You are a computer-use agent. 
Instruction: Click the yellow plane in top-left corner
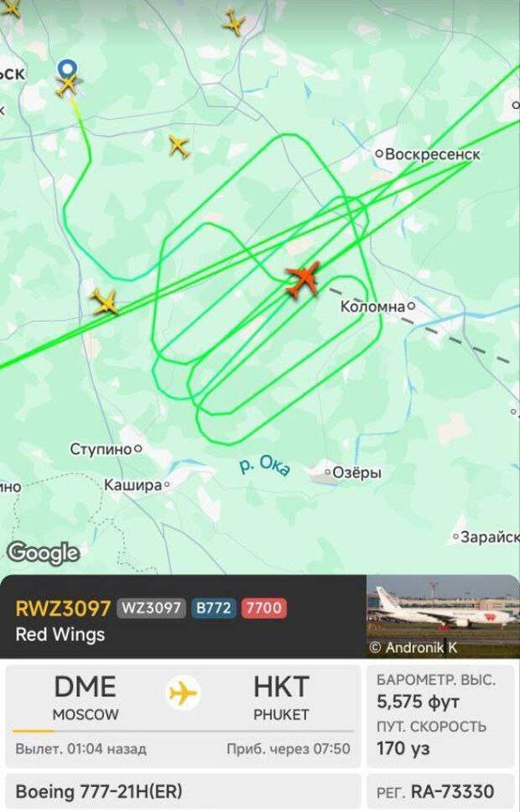[x=10, y=8]
